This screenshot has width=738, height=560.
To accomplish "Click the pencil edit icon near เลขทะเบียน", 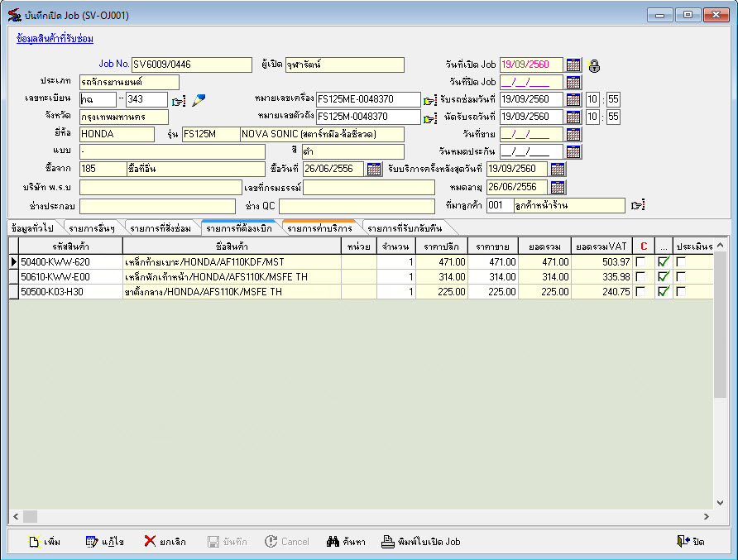I will pos(199,100).
